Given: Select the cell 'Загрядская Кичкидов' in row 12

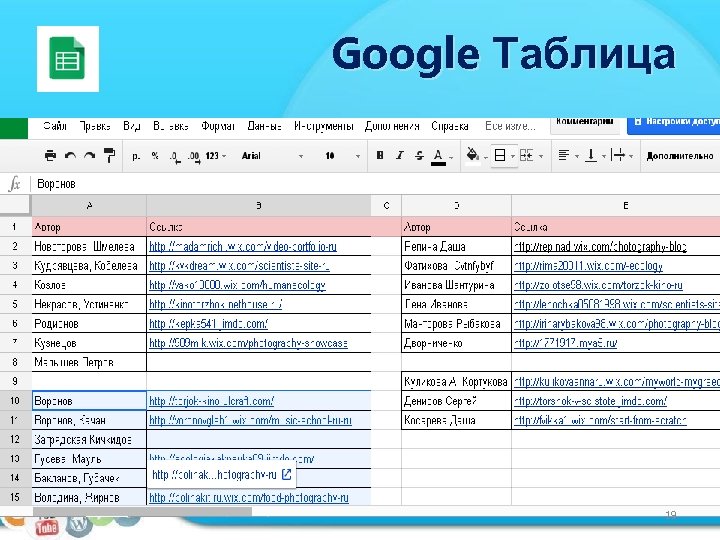Looking at the screenshot, I should (x=89, y=439).
